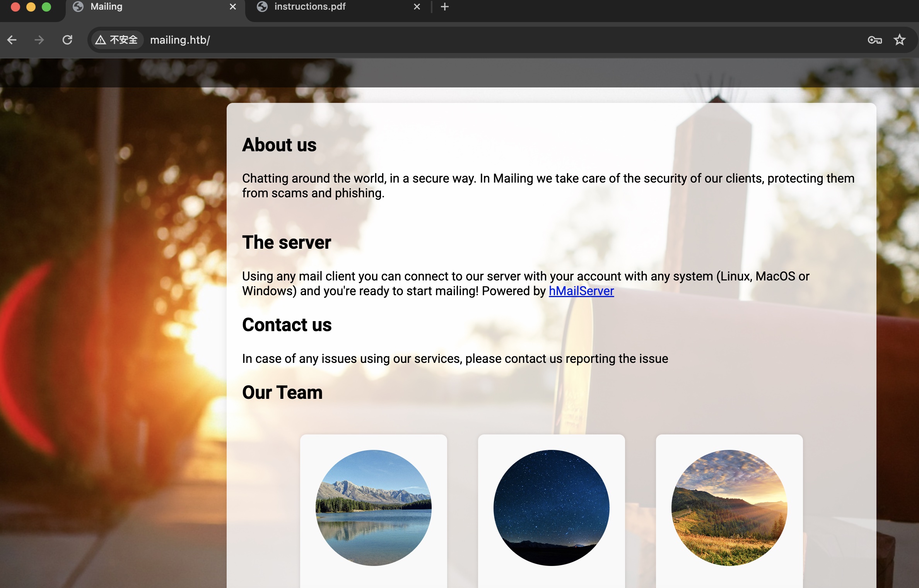Bookmark this page with the star icon

pyautogui.click(x=900, y=40)
